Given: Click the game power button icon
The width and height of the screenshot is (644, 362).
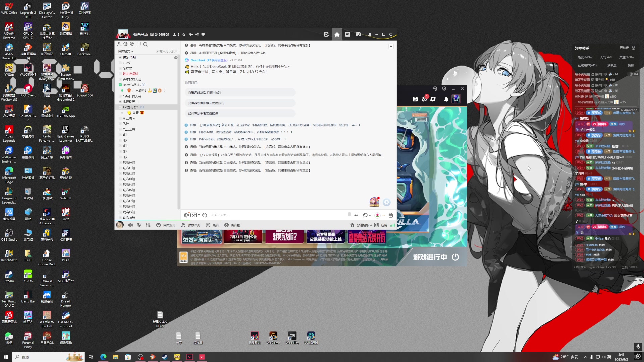Looking at the screenshot, I should pyautogui.click(x=455, y=257).
